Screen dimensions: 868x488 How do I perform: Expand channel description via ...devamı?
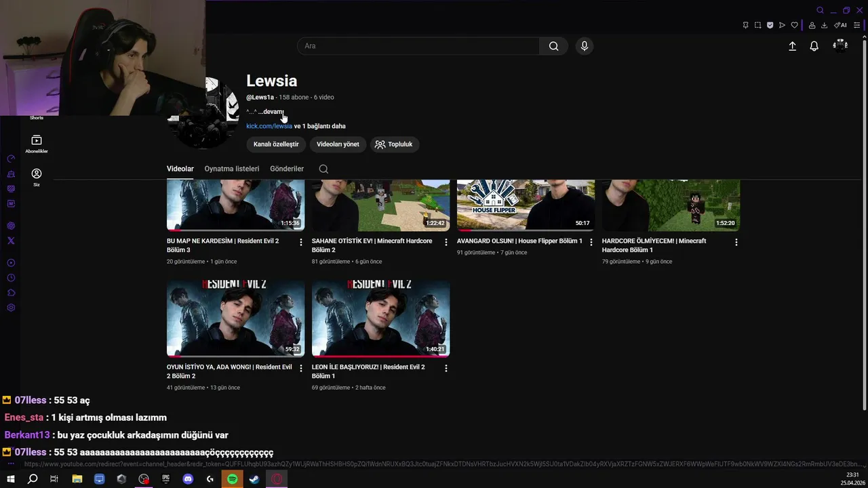click(271, 112)
